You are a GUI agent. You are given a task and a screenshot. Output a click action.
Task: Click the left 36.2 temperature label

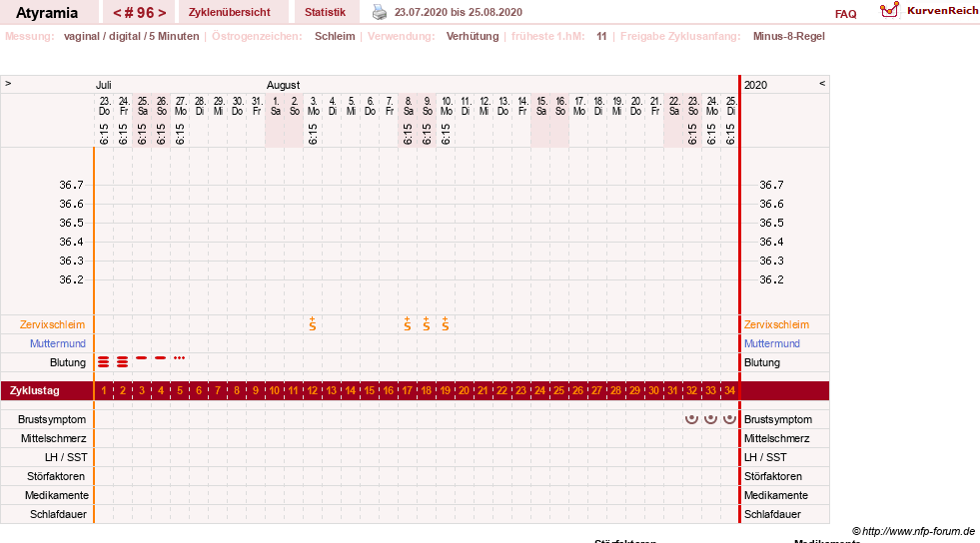coord(71,279)
